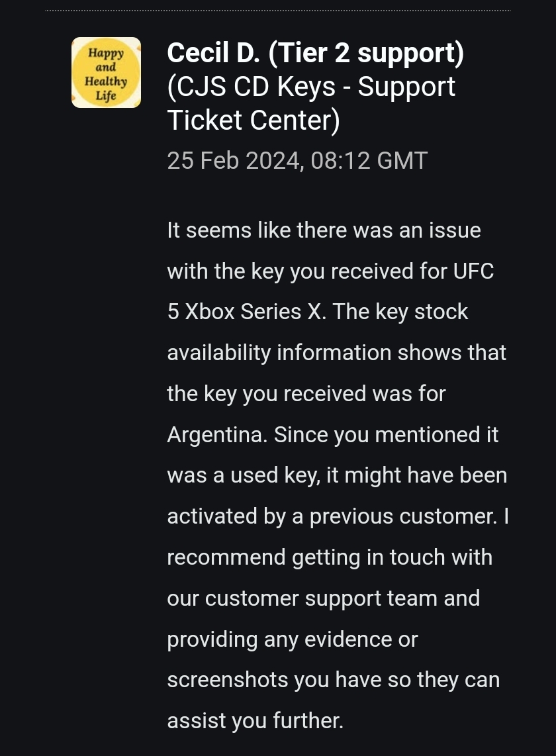The height and width of the screenshot is (756, 556).
Task: Click the Happy and Healthy Life avatar
Action: tap(106, 73)
